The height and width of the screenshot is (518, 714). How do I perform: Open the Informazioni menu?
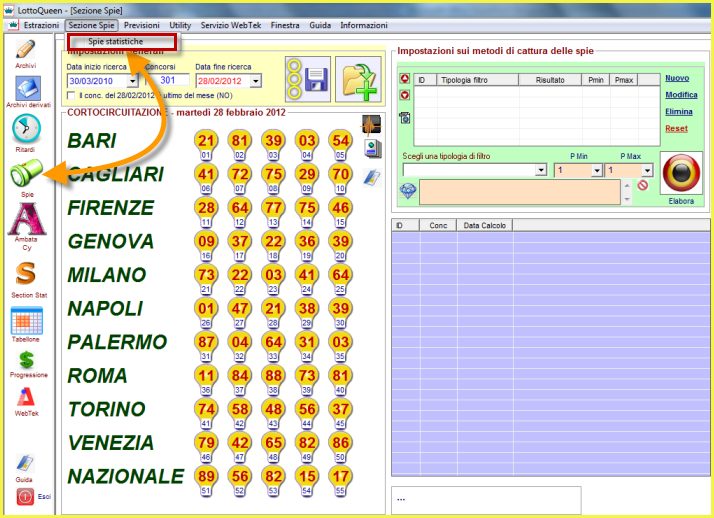pyautogui.click(x=364, y=25)
